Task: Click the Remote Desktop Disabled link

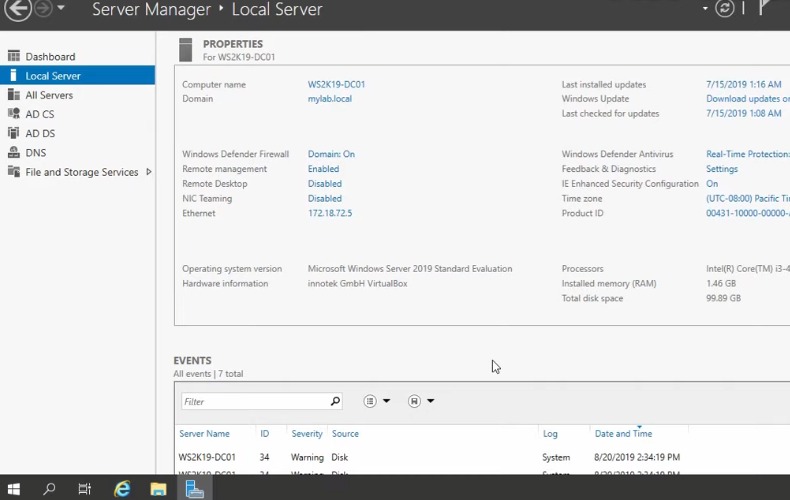Action: point(324,184)
